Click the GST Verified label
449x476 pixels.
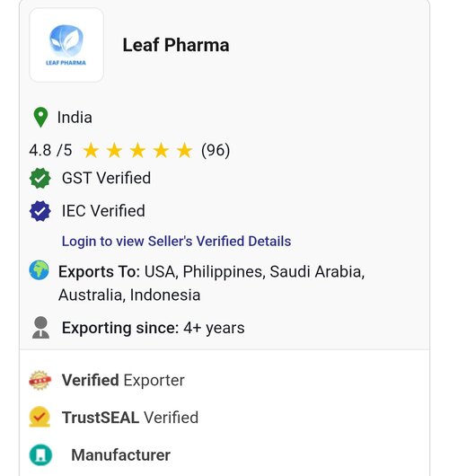(x=106, y=178)
